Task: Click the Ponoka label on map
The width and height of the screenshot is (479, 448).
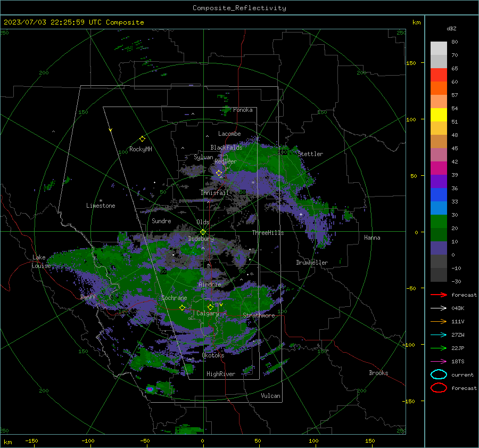Action: click(243, 110)
